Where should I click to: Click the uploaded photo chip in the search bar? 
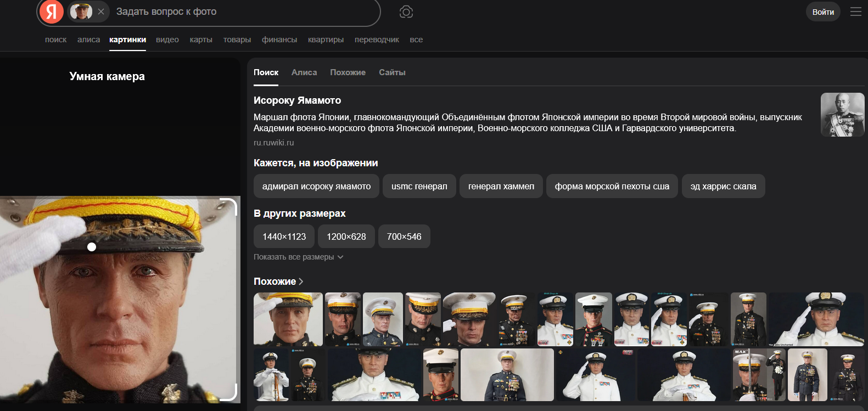tap(81, 12)
